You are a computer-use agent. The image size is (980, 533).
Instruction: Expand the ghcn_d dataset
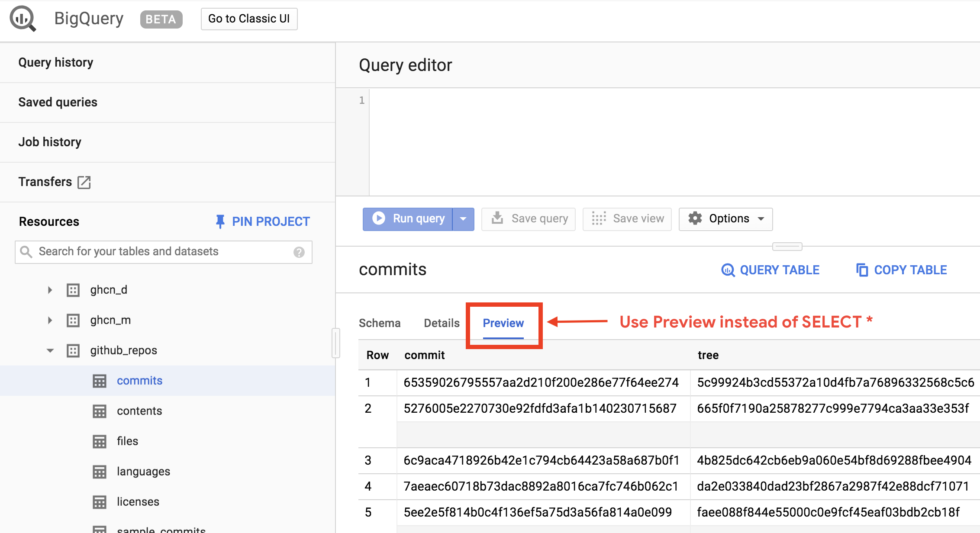pos(50,290)
